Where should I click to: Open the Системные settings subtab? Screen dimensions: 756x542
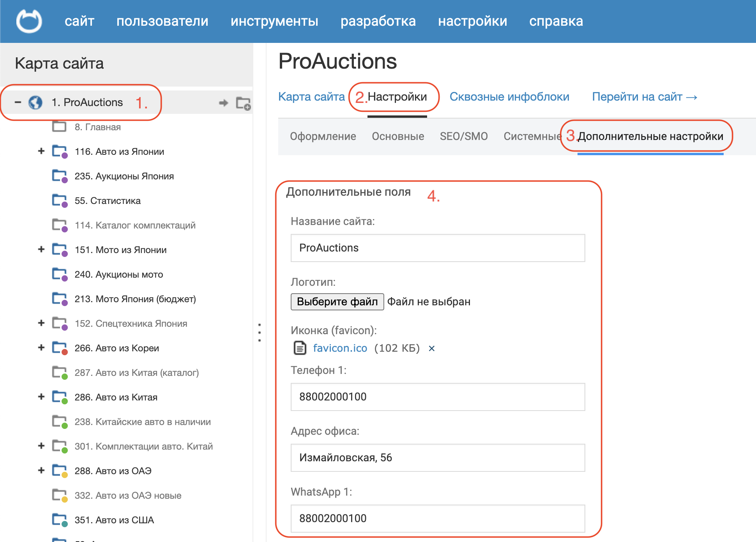point(532,136)
